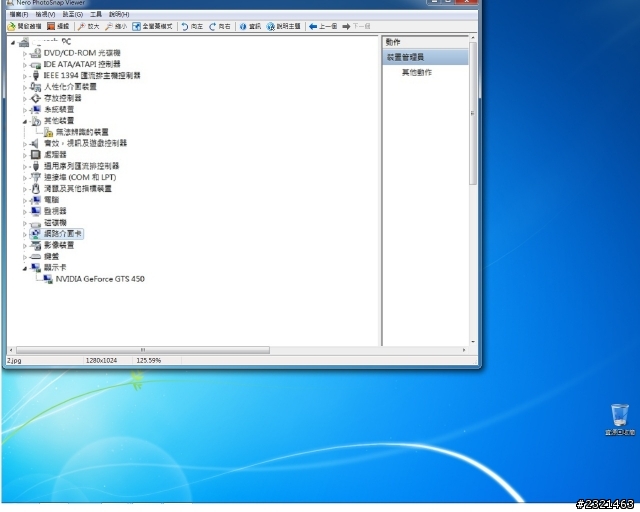Viewport: 640px width, 512px height.
Task: Click the IDE ATA/ATAPI controller icon
Action: 36,65
